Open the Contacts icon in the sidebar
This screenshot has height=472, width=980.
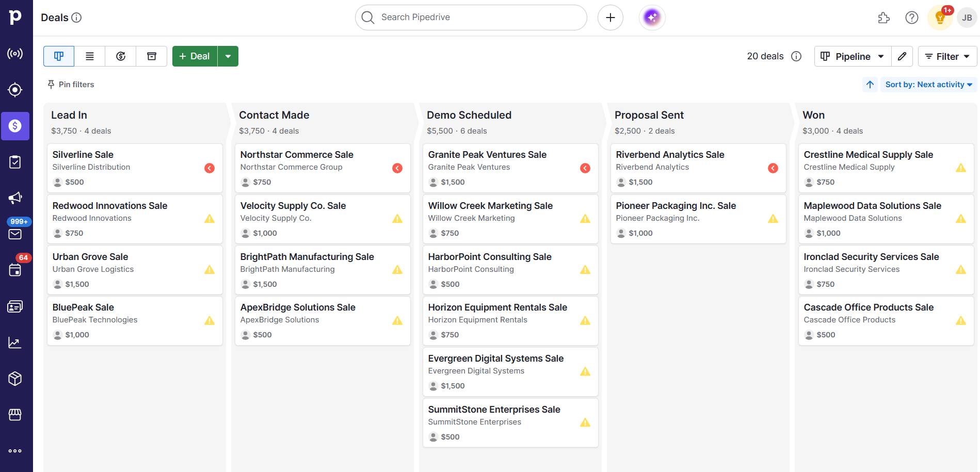point(15,306)
